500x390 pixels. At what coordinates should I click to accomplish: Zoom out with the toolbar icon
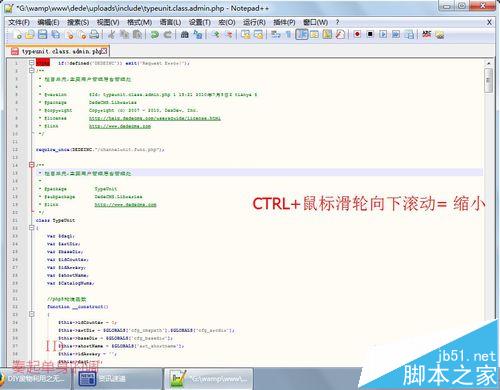pyautogui.click(x=229, y=34)
